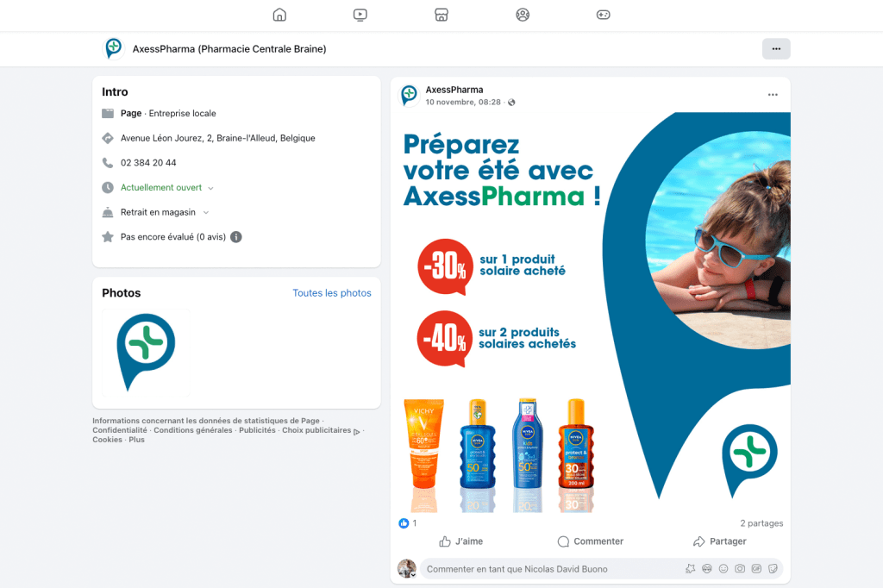Open Toutes les photos link
Viewport: 883px width, 588px height.
[332, 293]
